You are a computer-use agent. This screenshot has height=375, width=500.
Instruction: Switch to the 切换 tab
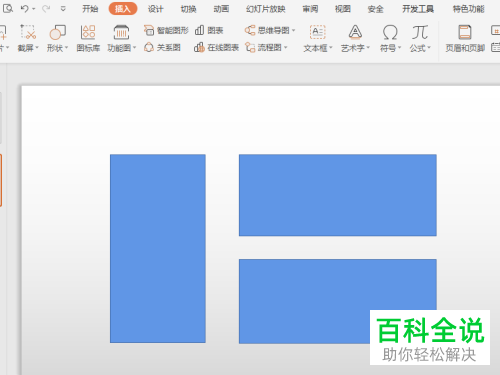point(188,9)
